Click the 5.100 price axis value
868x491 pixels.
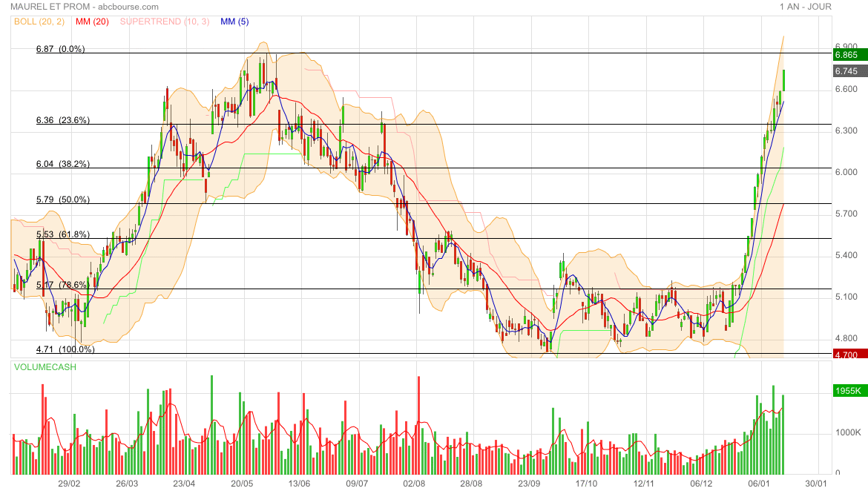tap(846, 297)
